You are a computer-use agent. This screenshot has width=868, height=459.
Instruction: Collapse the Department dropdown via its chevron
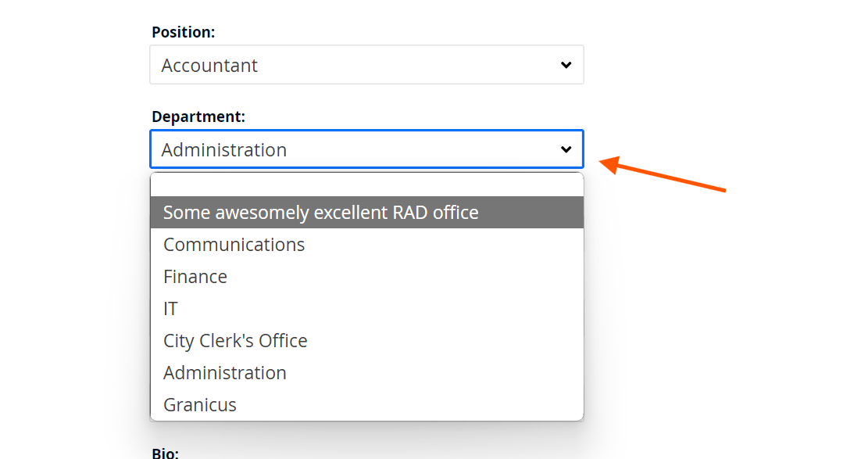click(x=566, y=149)
